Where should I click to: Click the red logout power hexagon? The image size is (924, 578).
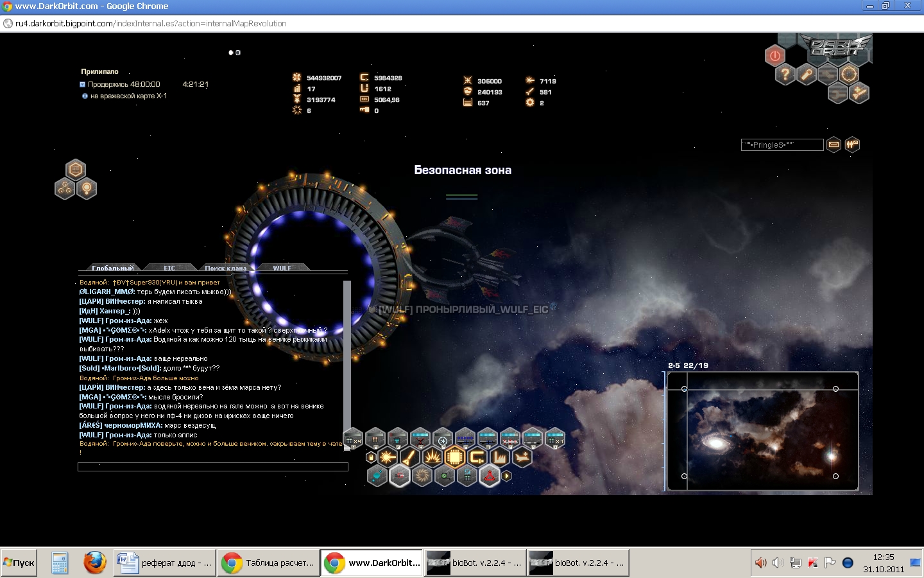click(774, 56)
